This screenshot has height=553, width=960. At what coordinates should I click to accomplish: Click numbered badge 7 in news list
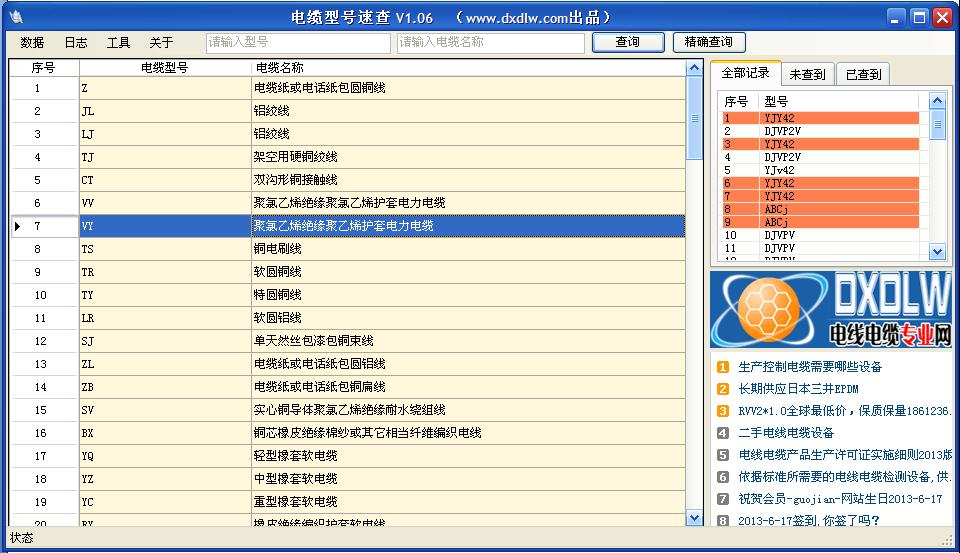coord(723,499)
